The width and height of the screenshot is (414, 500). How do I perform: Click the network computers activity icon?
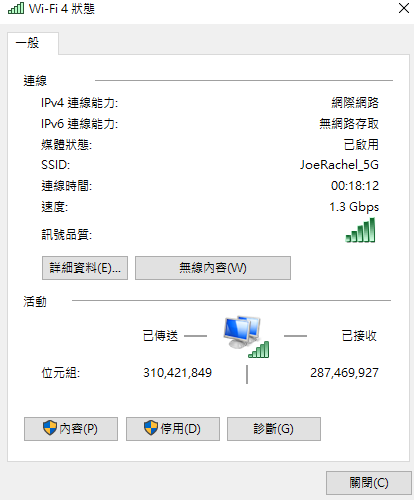(x=246, y=337)
